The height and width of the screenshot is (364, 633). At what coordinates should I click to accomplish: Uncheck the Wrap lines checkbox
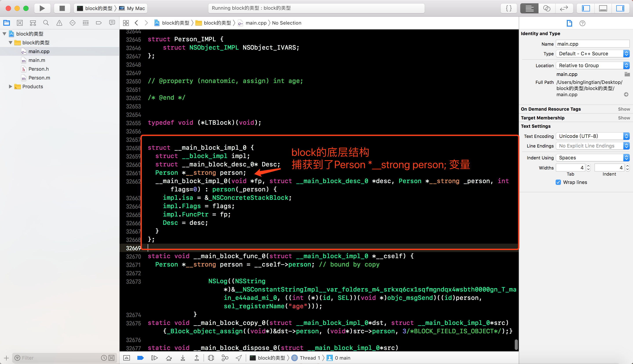click(x=558, y=182)
